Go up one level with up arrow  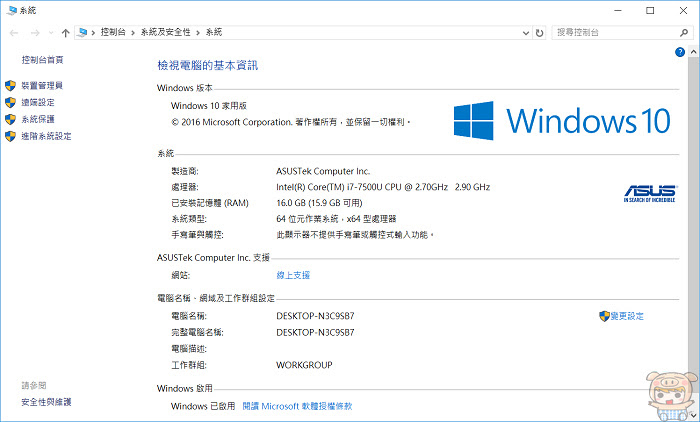click(66, 33)
